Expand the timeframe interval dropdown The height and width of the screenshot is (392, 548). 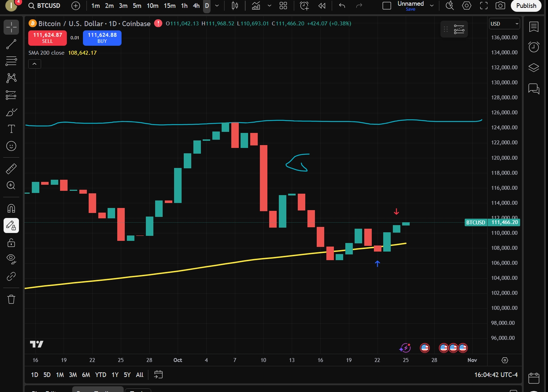[217, 6]
